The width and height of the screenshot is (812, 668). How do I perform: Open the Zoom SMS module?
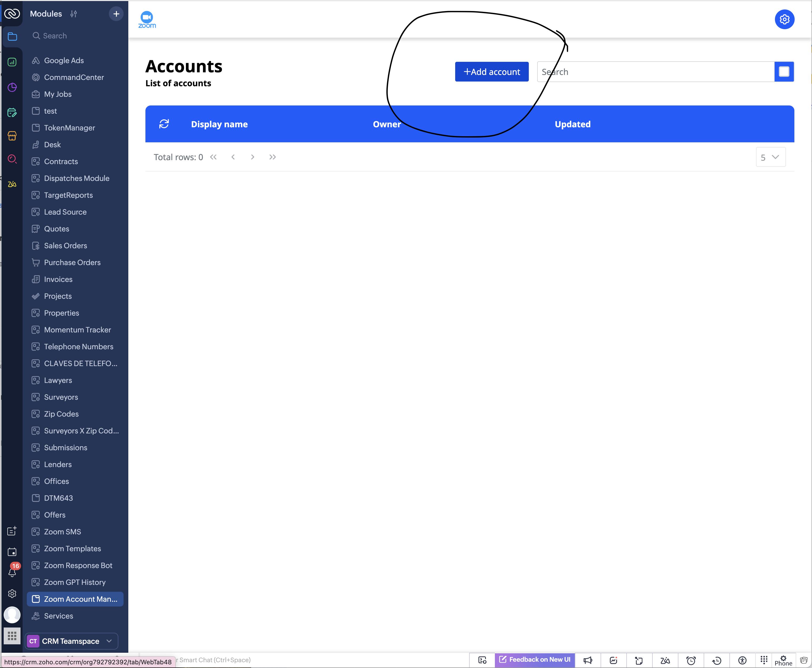(62, 532)
